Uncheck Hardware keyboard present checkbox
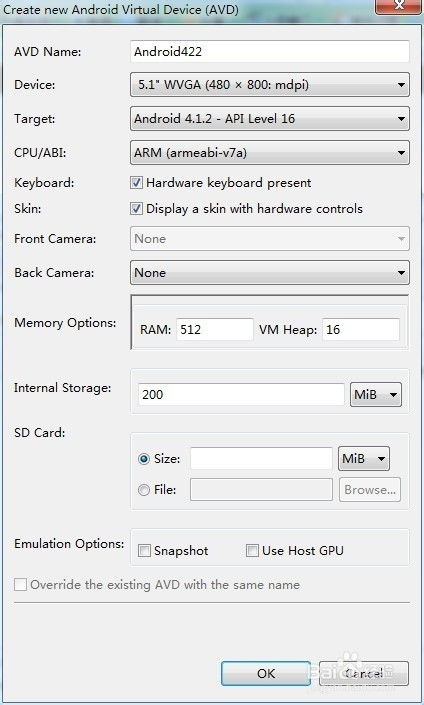The image size is (424, 705). (136, 183)
